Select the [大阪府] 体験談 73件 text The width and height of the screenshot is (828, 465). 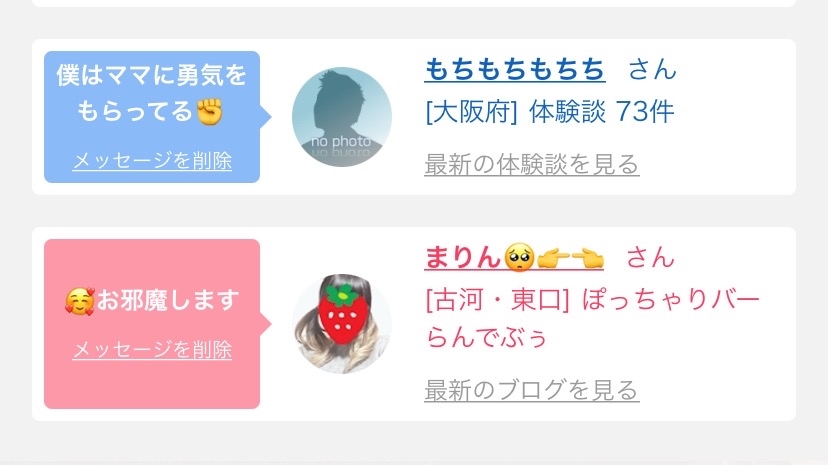pos(550,112)
